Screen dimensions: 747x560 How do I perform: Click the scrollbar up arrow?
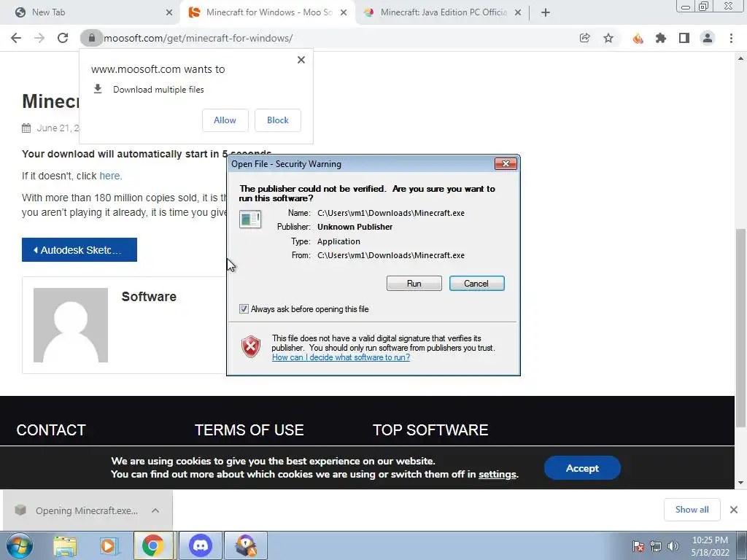point(740,58)
